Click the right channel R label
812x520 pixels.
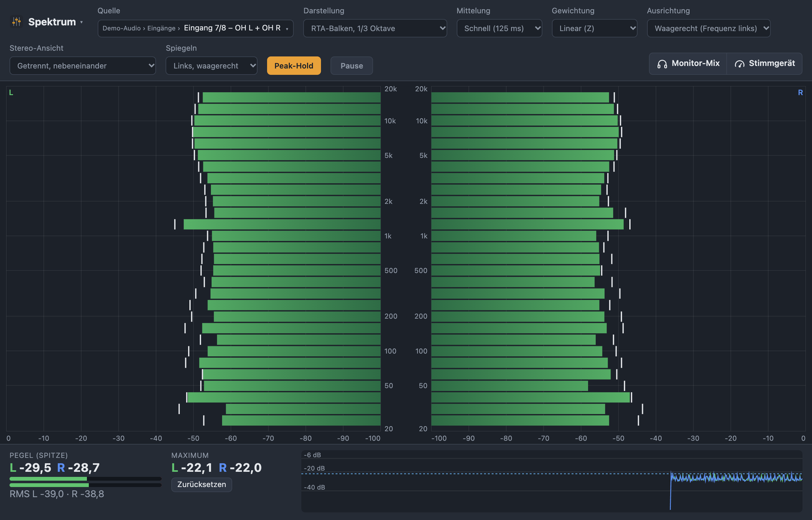tap(800, 93)
